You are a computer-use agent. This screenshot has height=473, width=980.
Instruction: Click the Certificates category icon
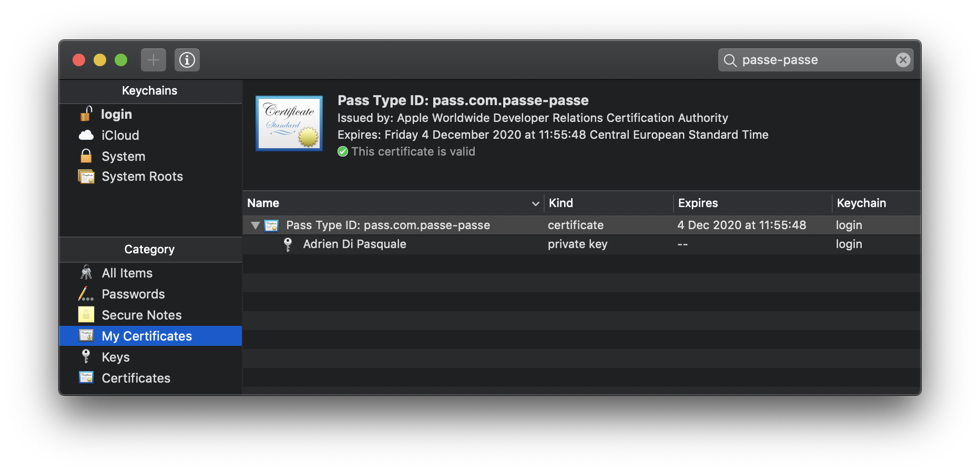click(86, 377)
